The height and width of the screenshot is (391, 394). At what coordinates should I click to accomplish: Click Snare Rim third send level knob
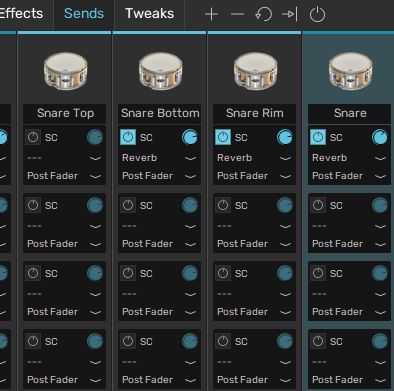[285, 273]
